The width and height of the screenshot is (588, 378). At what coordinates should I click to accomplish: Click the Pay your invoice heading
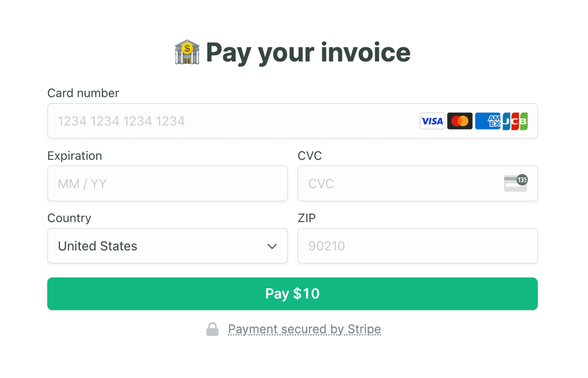pyautogui.click(x=308, y=52)
